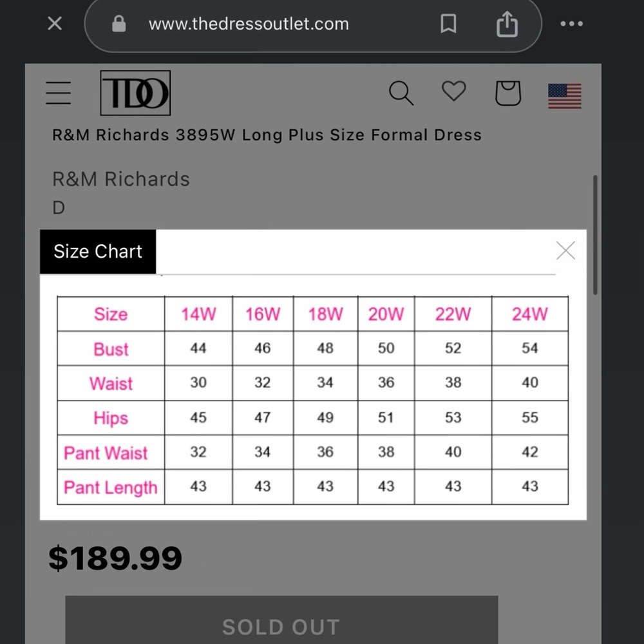644x644 pixels.
Task: Click the 14W size column header
Action: pyautogui.click(x=198, y=314)
